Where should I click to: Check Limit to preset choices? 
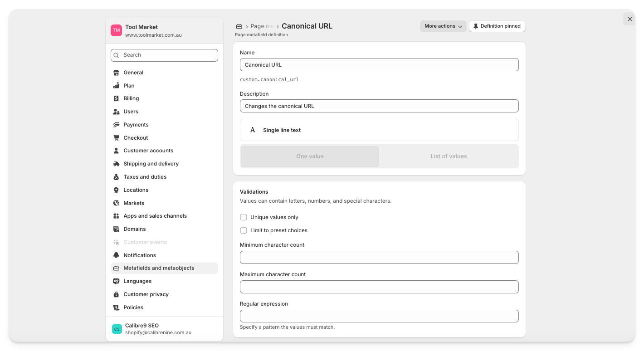[244, 230]
